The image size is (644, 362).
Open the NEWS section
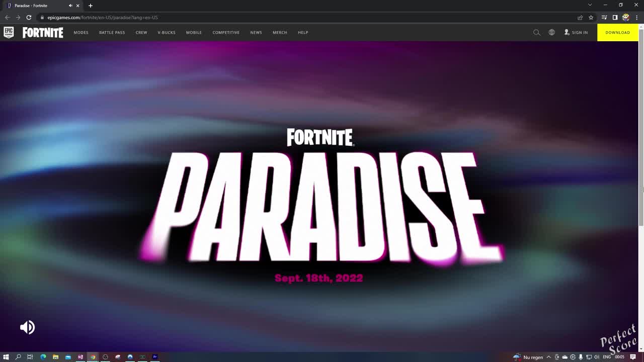coord(256,33)
